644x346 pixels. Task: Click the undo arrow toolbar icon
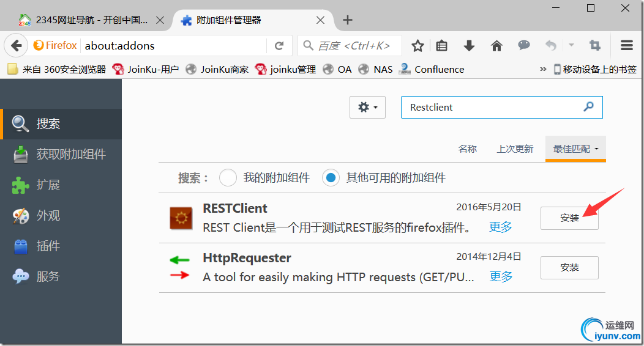tap(551, 45)
